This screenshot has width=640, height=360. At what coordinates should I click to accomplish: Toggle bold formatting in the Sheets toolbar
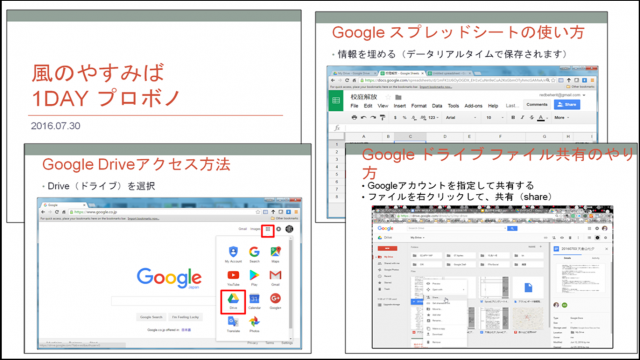[513, 118]
